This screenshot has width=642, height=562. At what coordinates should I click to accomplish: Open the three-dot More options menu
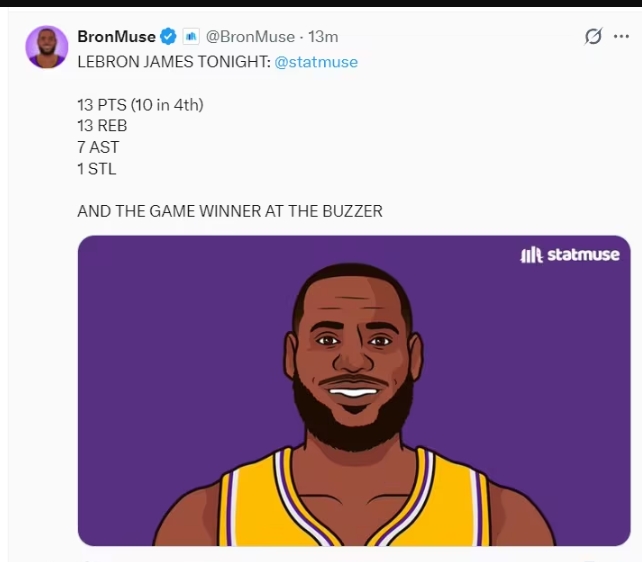(621, 37)
